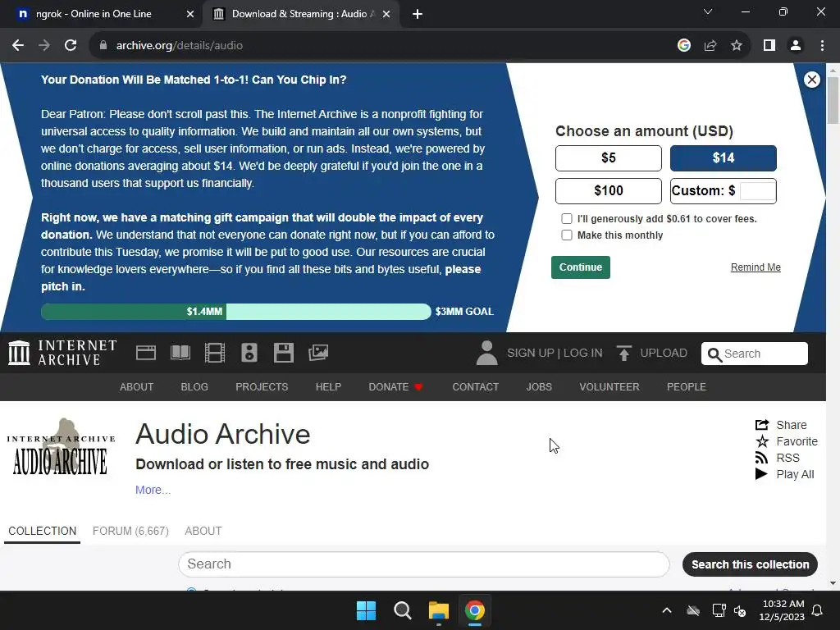Open the VOLUNTEER menu item
840x630 pixels.
609,387
